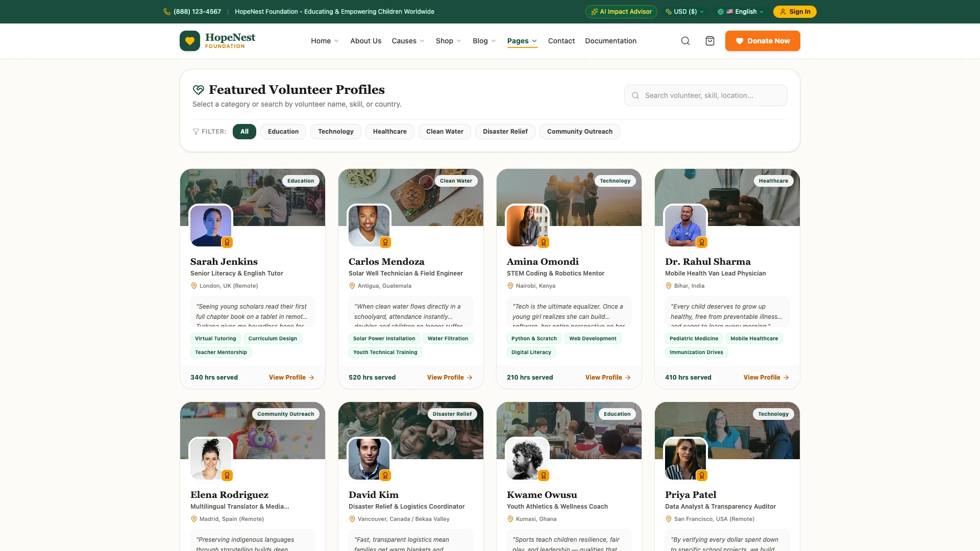Screen dimensions: 980x551
Task: Click the heart handshake icon beside Featured Volunteer Profiles
Action: pyautogui.click(x=199, y=90)
